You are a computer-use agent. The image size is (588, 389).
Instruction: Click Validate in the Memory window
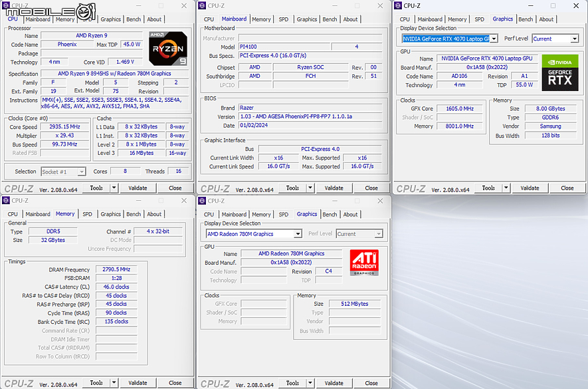[138, 382]
